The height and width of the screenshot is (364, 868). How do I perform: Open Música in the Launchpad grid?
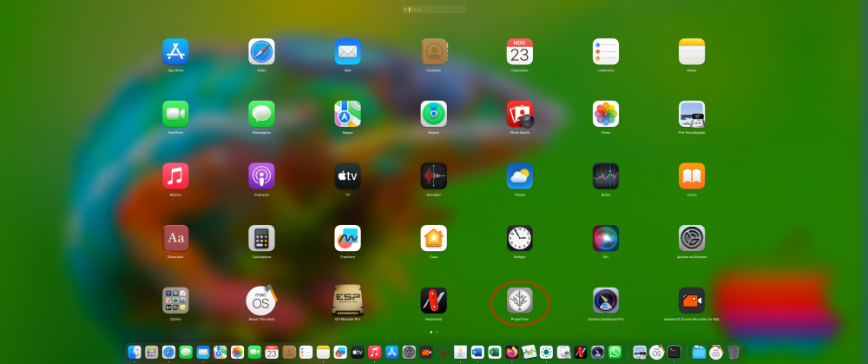tap(175, 176)
